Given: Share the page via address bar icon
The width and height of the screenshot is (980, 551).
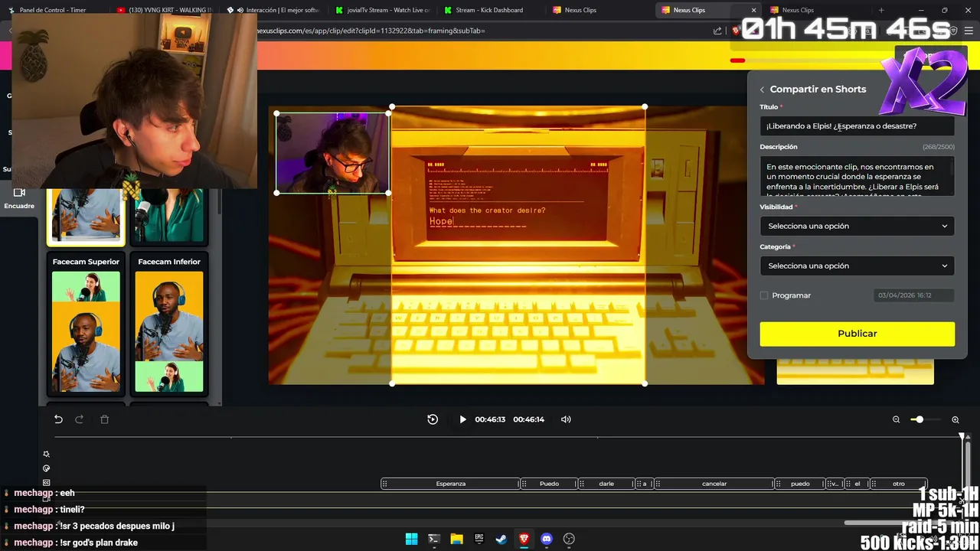Looking at the screenshot, I should click(717, 31).
